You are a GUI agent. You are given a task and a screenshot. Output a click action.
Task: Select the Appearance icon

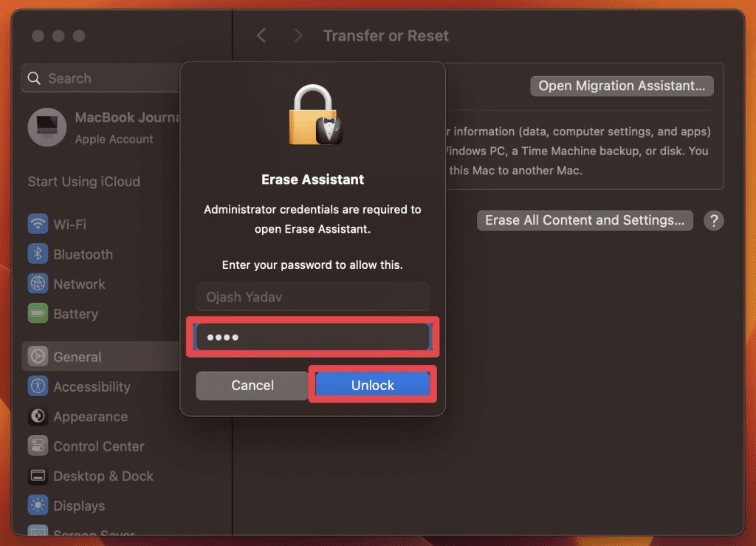[38, 416]
